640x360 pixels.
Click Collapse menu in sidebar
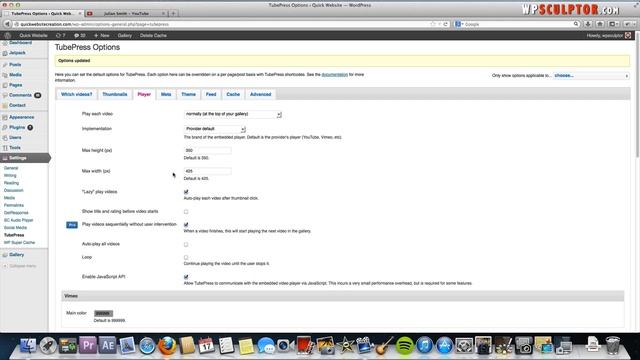[x=20, y=266]
